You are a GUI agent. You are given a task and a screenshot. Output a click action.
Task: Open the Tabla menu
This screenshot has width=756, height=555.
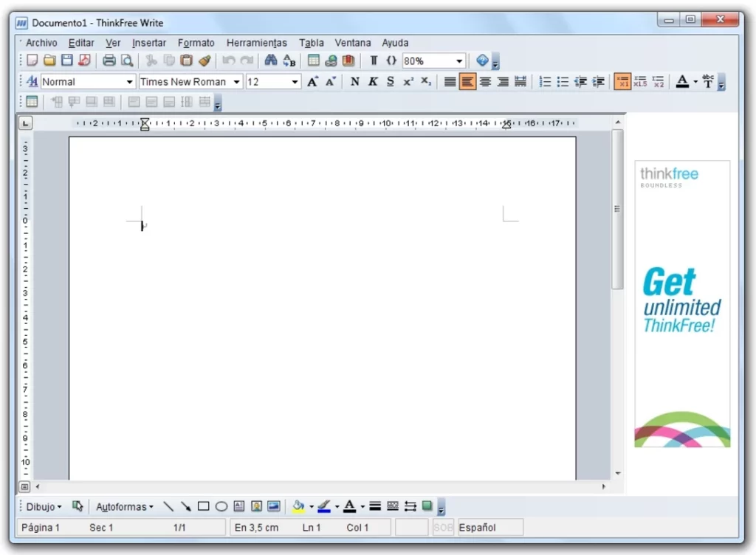[x=312, y=43]
